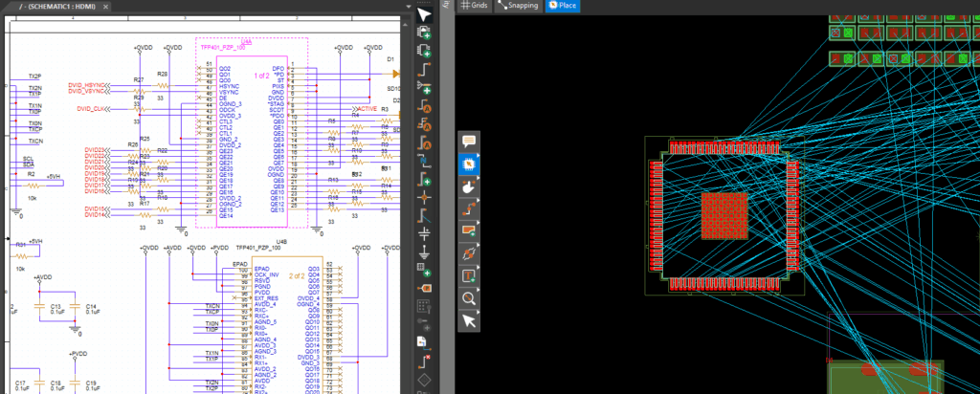Select the +5VH power label near R2
980x394 pixels.
(x=52, y=177)
